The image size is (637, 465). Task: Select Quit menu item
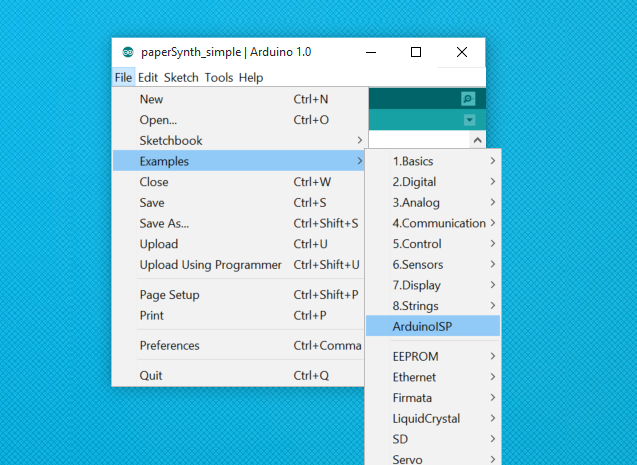tap(238, 376)
